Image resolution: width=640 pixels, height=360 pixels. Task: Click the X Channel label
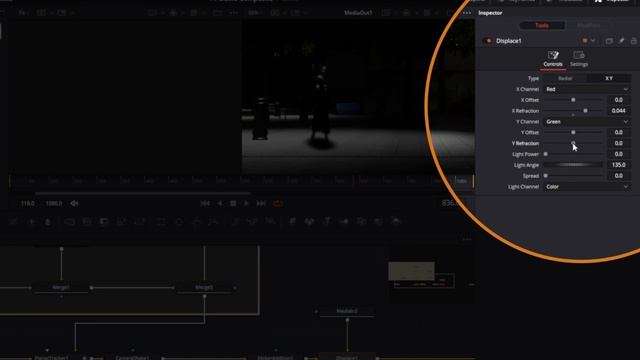(527, 89)
